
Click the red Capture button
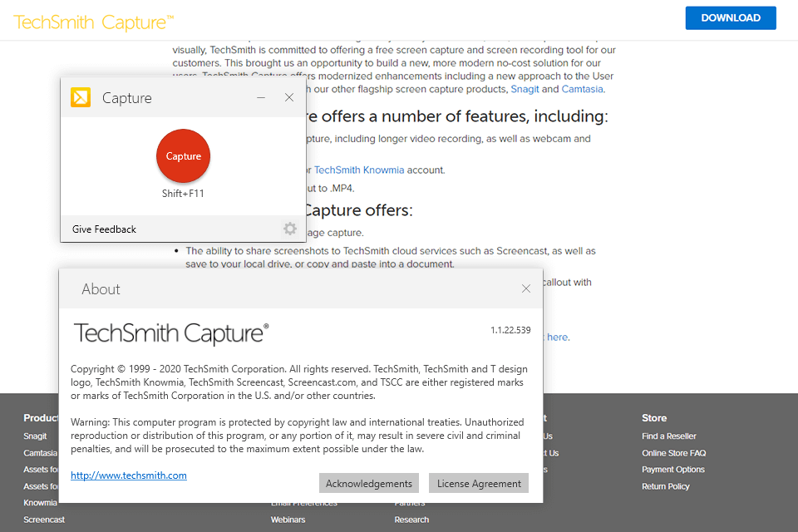(183, 155)
